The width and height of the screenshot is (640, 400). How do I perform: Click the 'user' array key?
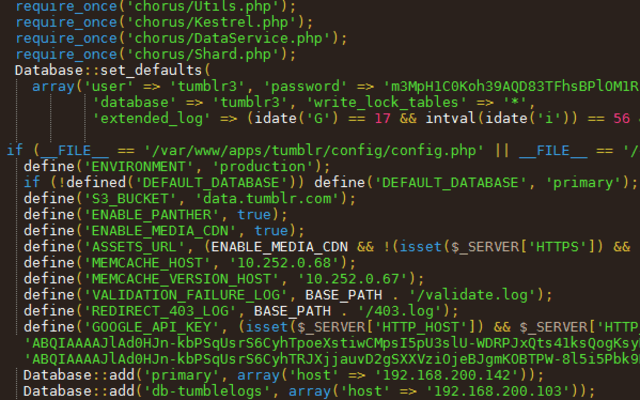(109, 87)
